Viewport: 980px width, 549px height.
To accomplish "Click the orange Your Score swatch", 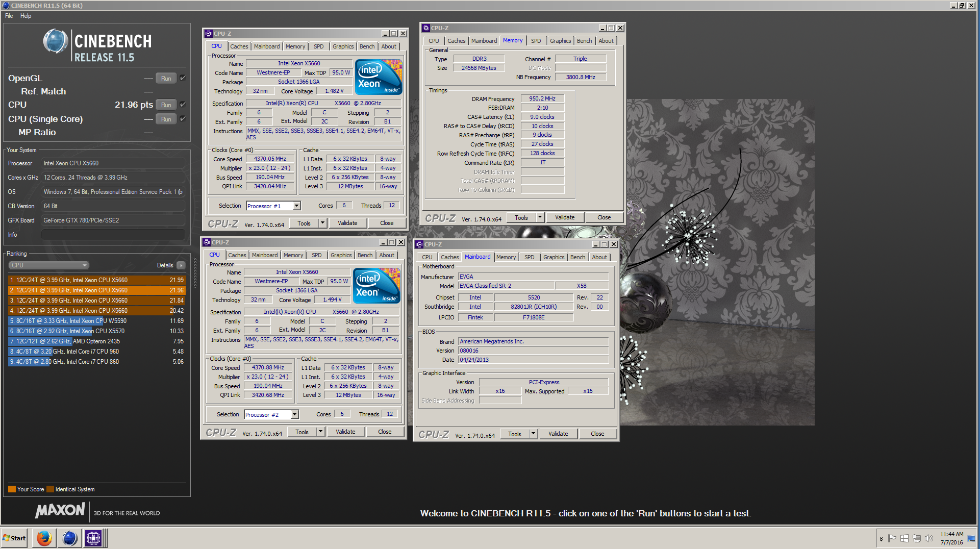I will pyautogui.click(x=12, y=489).
